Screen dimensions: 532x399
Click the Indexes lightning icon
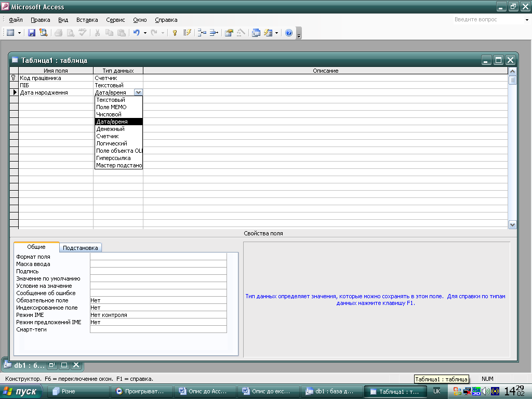pyautogui.click(x=187, y=33)
